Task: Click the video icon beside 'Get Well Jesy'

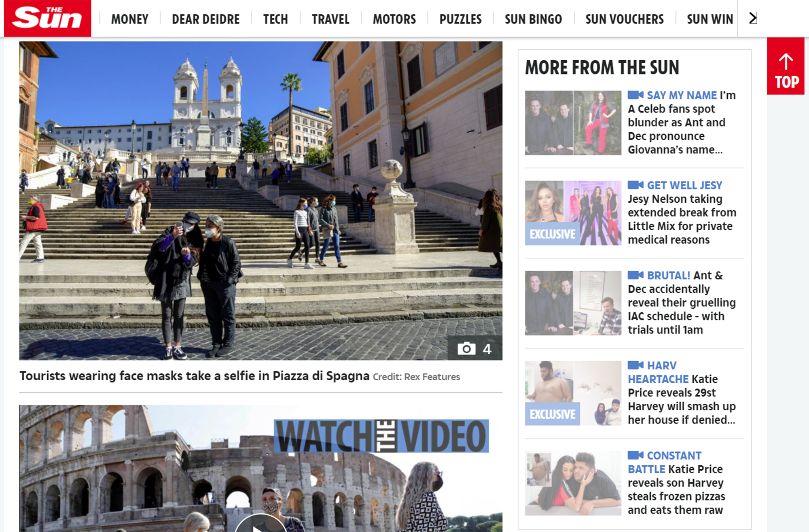Action: click(x=635, y=185)
